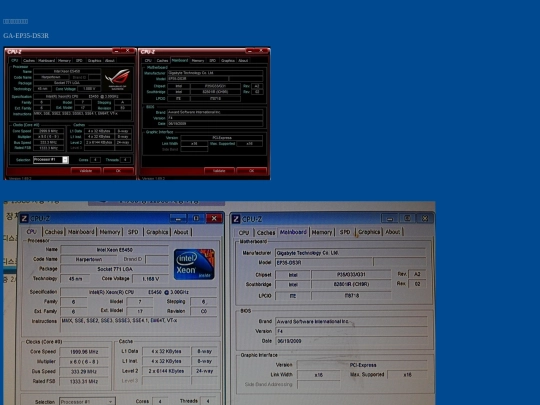
Task: Select SPD tab in the gray CPU window
Action: coord(133,232)
